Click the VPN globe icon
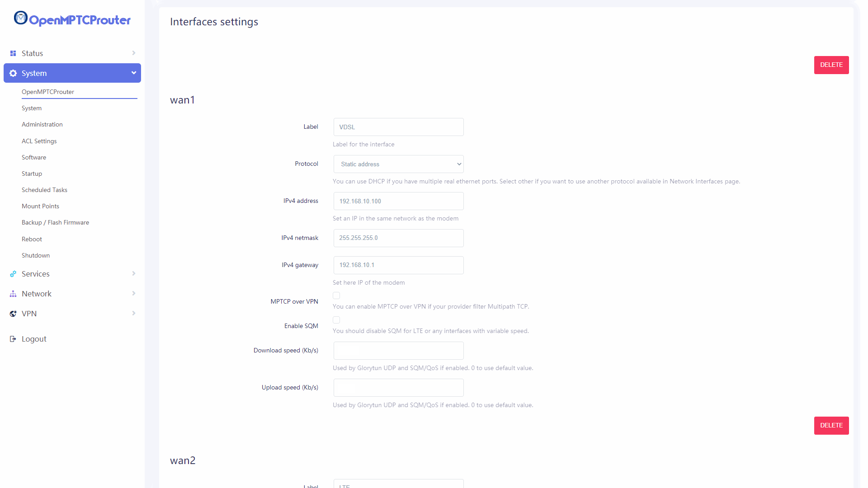 coord(13,314)
